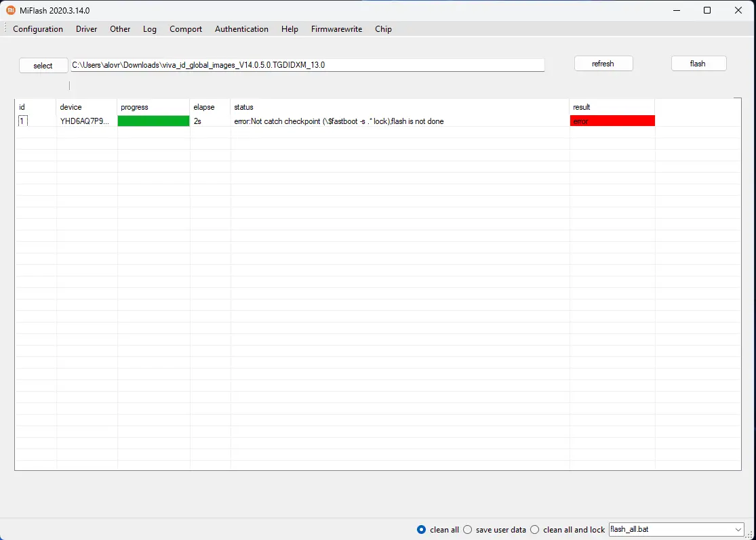Open the Firmwarewrite menu
Viewport: 756px width, 540px height.
coord(336,29)
